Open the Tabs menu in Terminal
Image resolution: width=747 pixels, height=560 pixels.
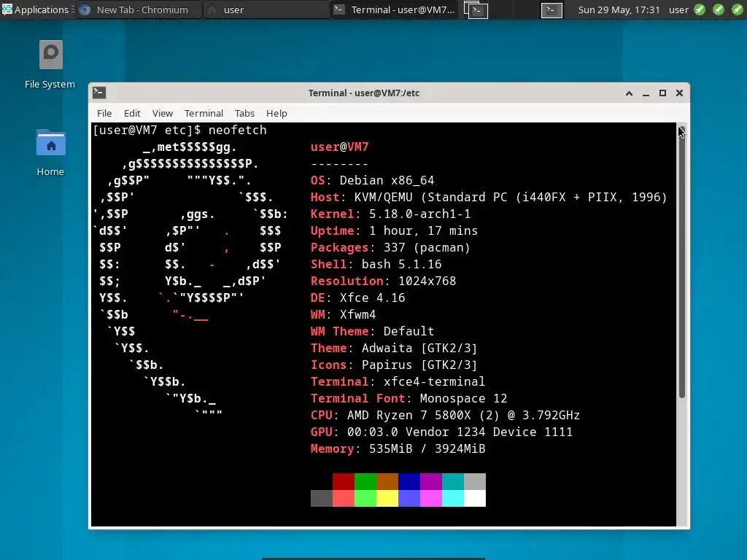(244, 113)
